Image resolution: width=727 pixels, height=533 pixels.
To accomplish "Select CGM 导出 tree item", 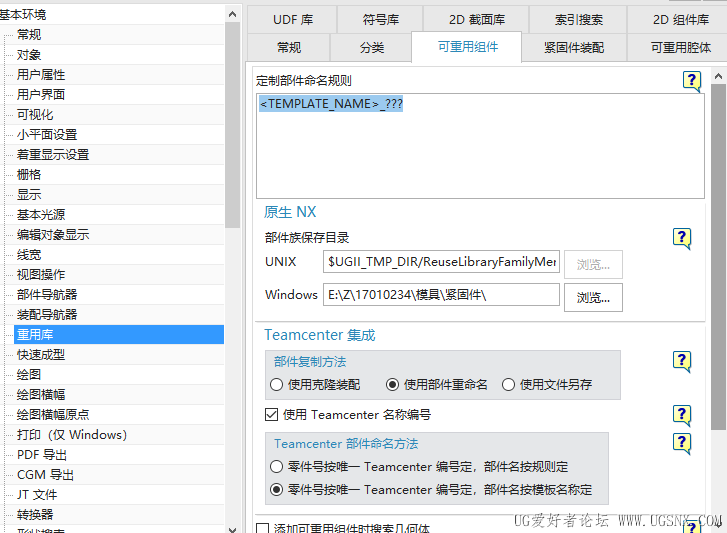I will pyautogui.click(x=45, y=475).
